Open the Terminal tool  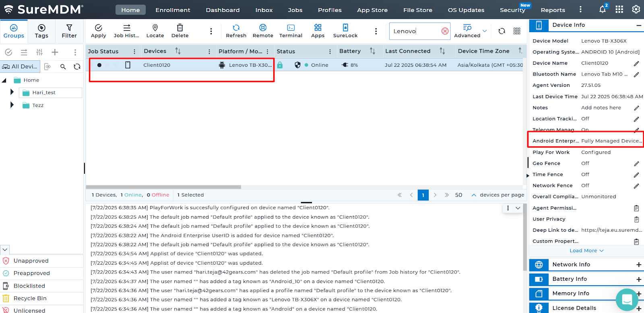click(x=291, y=31)
